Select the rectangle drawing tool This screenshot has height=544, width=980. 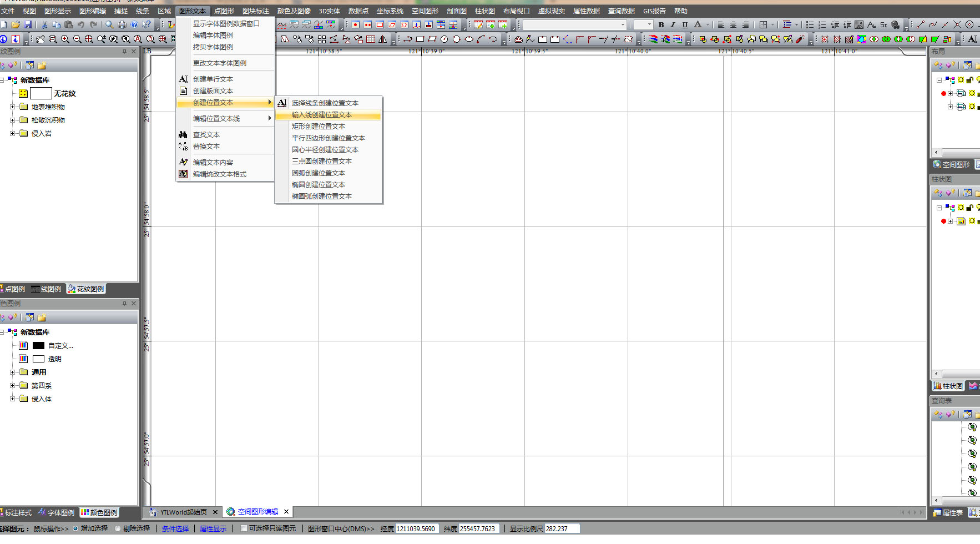coord(420,39)
